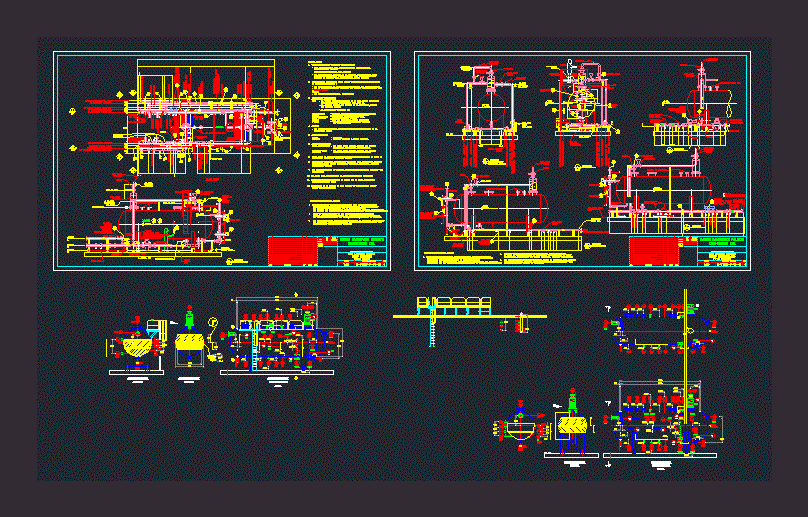
Task: Click the red revision table in right sheet
Action: click(655, 252)
